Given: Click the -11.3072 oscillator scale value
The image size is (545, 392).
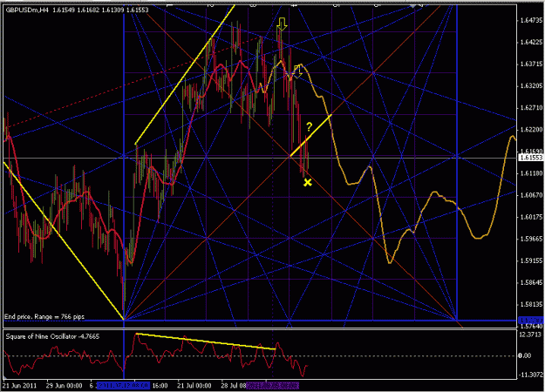Looking at the screenshot, I should 530,375.
